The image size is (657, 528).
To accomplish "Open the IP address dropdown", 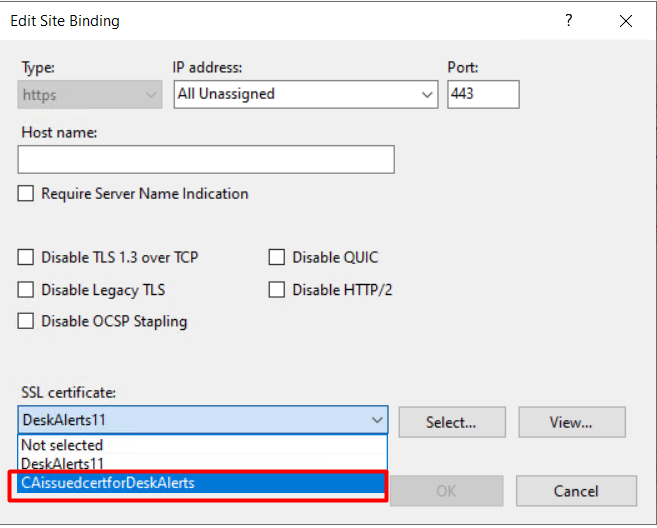I will (x=427, y=95).
